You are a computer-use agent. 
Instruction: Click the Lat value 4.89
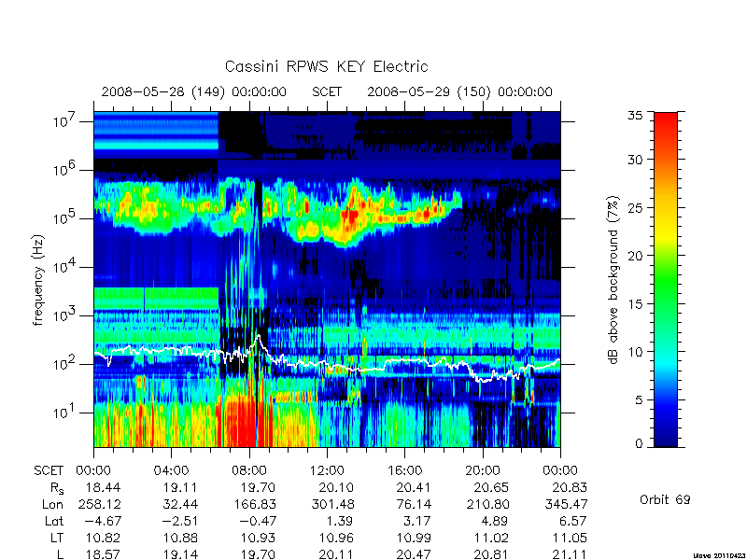(x=495, y=522)
